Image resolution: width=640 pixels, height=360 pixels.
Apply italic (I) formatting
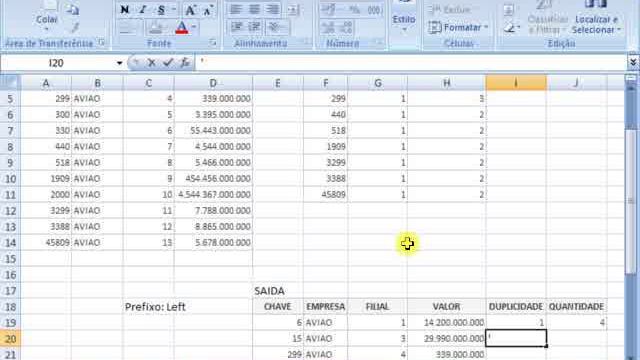pos(142,9)
